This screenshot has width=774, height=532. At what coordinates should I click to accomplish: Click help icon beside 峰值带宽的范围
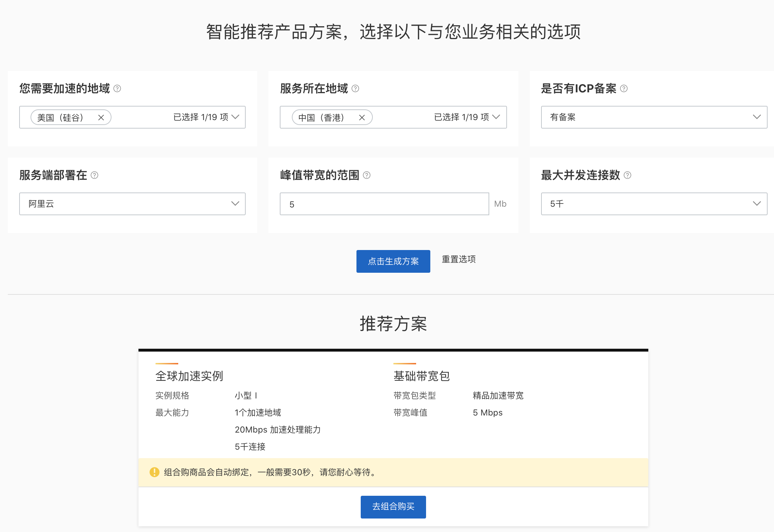coord(367,175)
